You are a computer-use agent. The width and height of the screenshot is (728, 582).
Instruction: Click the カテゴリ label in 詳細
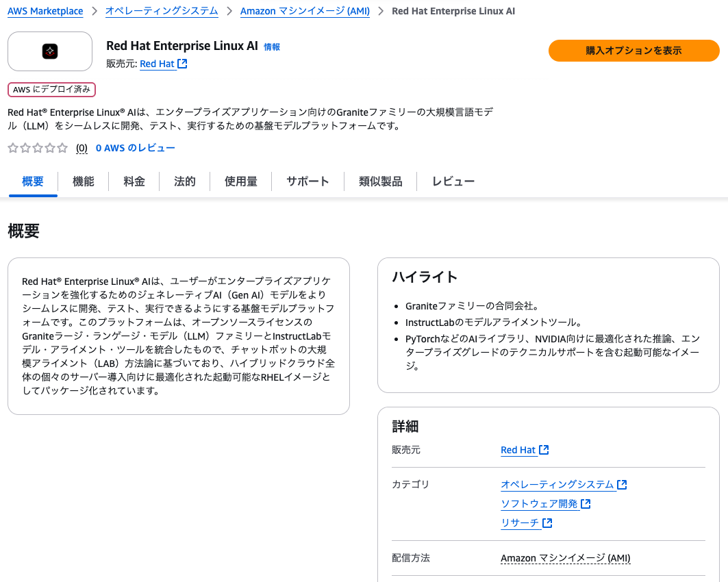click(410, 485)
